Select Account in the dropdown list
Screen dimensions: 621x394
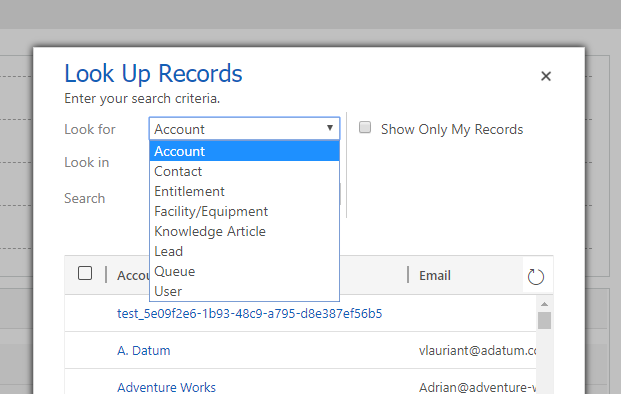(244, 151)
